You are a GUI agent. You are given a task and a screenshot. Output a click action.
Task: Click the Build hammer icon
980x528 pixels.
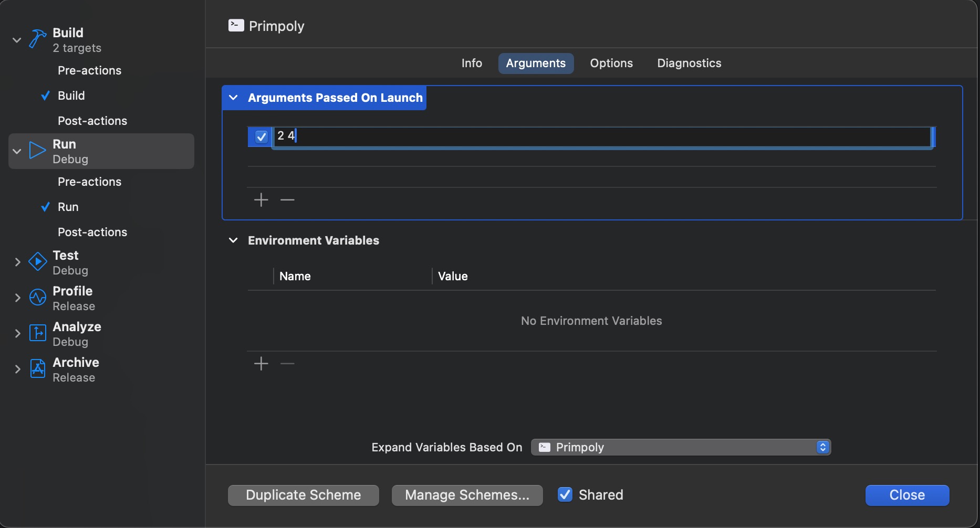(x=37, y=39)
